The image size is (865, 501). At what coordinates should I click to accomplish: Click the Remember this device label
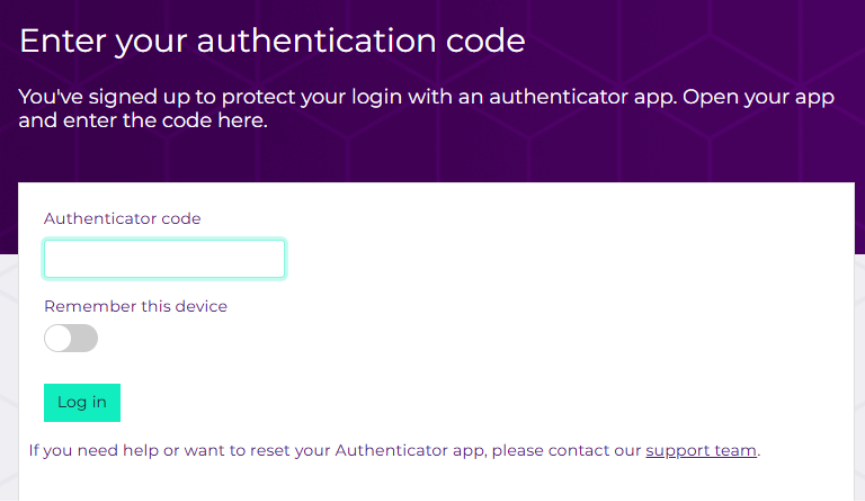135,306
